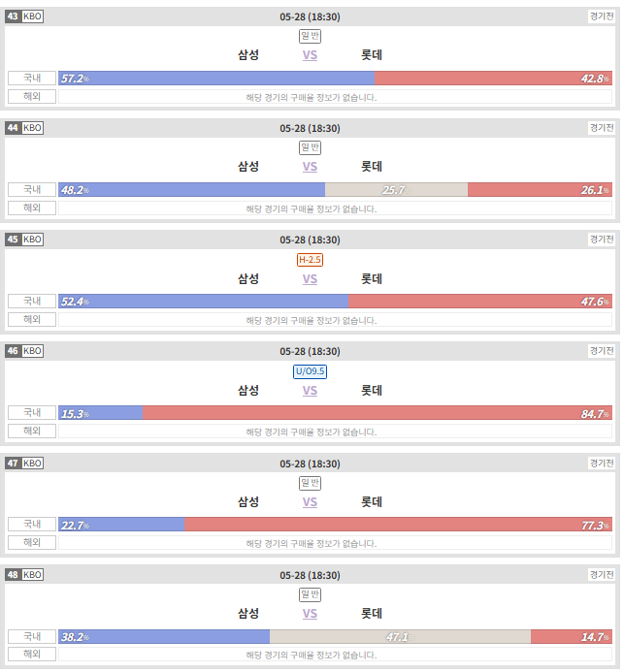
Task: Click the 47.1% gray segment in match 48
Action: [x=400, y=637]
